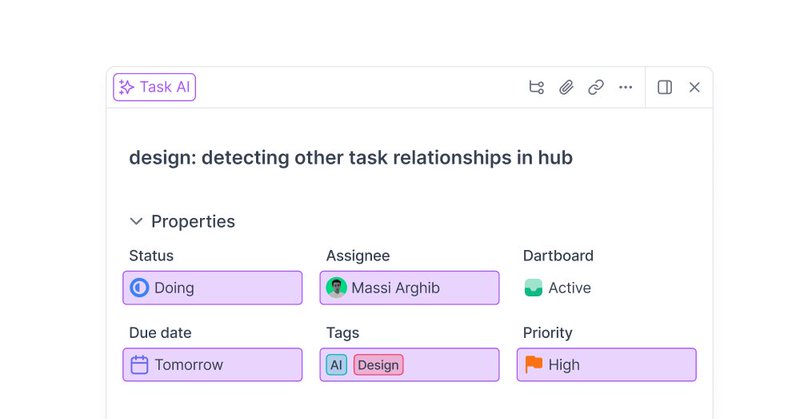Select the Active dartboard field
800x419 pixels.
coord(558,288)
